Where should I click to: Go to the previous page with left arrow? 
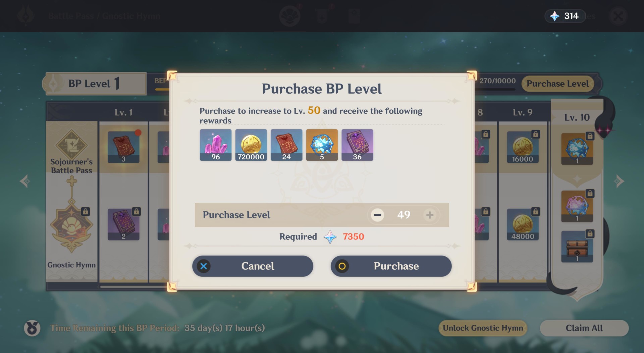[x=25, y=181]
